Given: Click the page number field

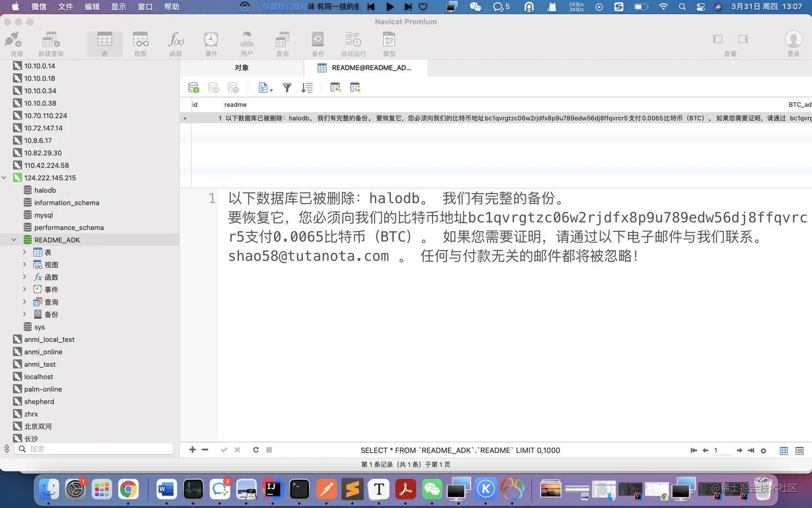Looking at the screenshot, I should point(721,450).
